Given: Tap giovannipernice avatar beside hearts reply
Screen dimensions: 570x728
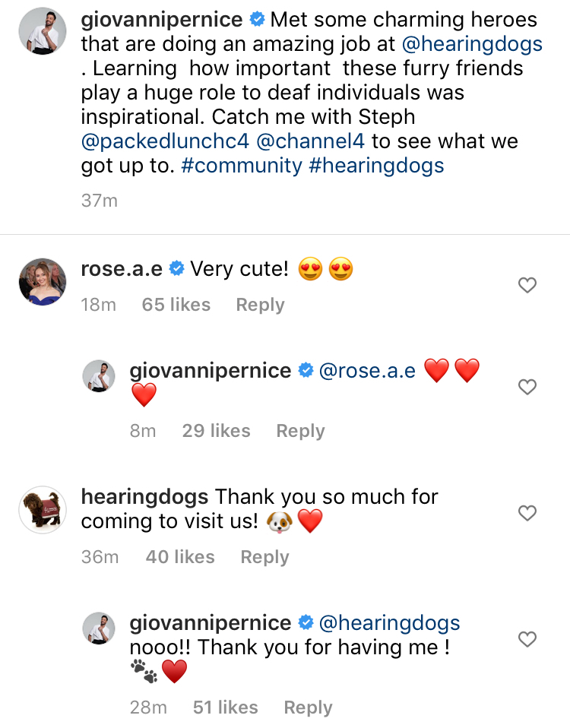Looking at the screenshot, I should 99,376.
